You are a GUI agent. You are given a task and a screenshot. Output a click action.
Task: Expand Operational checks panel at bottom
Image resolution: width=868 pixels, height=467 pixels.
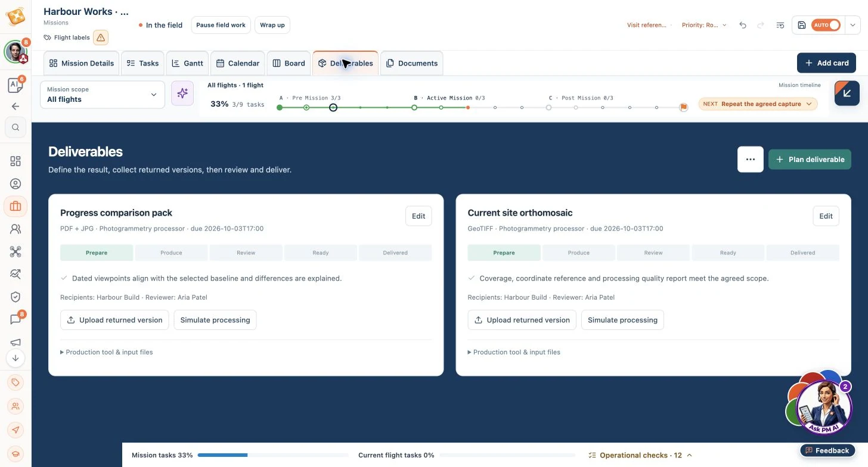640,455
